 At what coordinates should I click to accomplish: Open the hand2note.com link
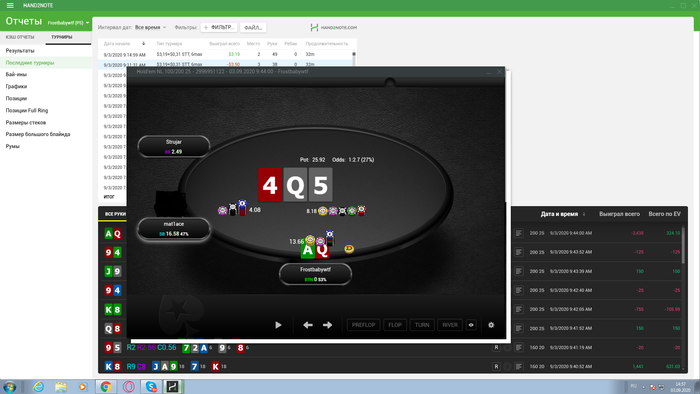pyautogui.click(x=334, y=27)
